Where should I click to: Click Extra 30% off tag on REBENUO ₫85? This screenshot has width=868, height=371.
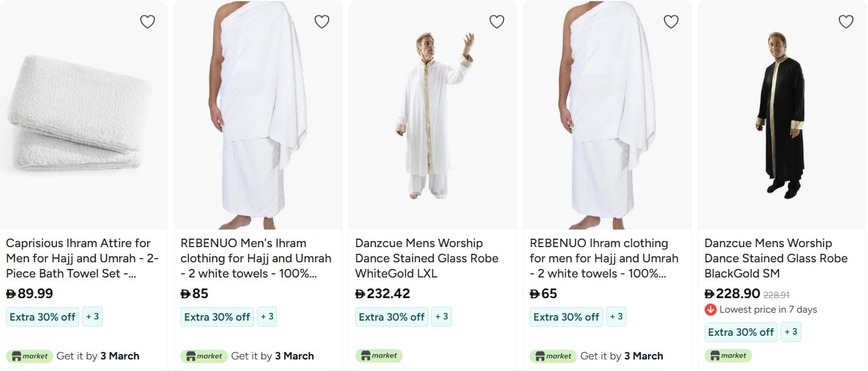coord(217,317)
